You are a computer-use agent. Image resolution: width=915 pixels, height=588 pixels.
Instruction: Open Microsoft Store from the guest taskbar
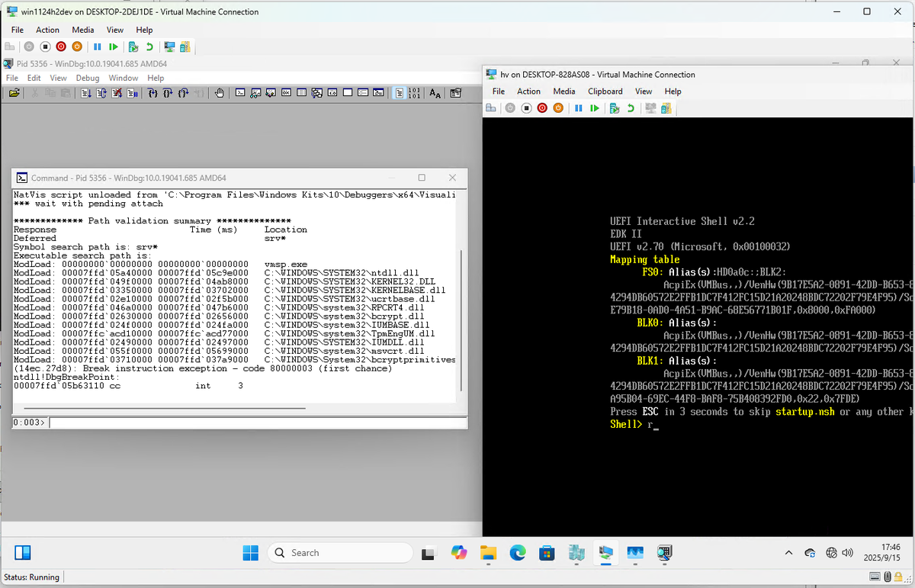[547, 553]
